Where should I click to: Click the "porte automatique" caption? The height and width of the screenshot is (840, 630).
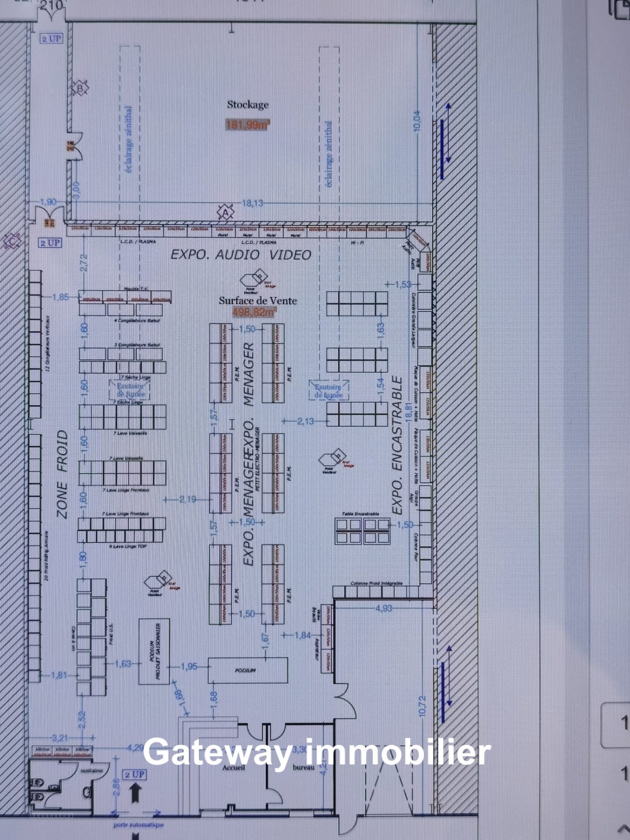pos(139,825)
